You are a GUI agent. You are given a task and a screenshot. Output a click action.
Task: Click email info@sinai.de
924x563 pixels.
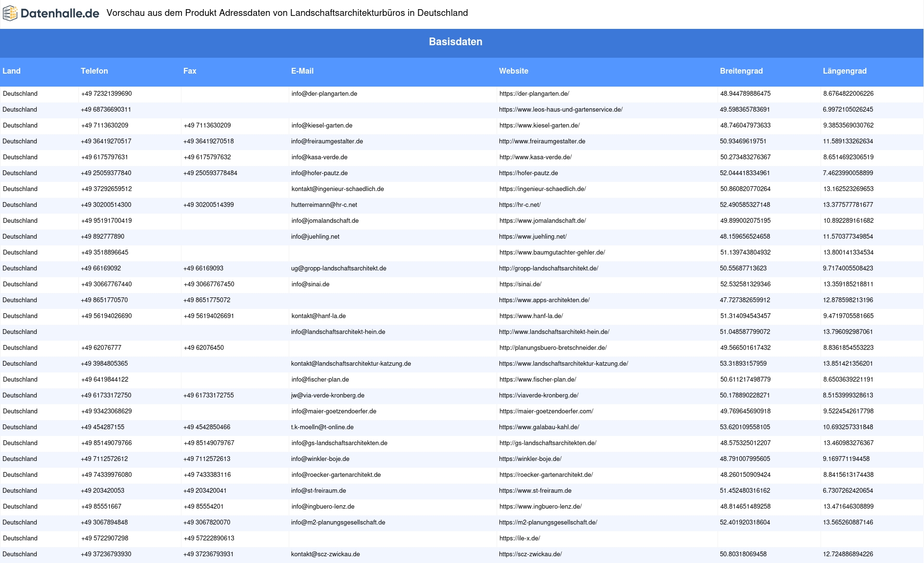point(310,284)
